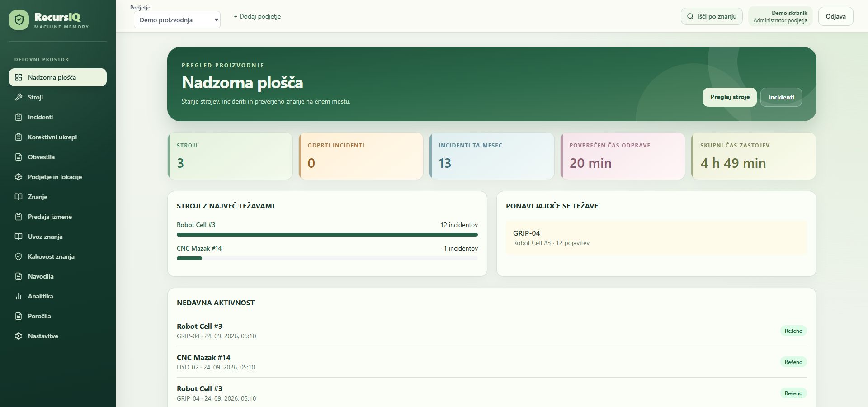Click the 'Stroji z največ težavami' title

pyautogui.click(x=226, y=206)
